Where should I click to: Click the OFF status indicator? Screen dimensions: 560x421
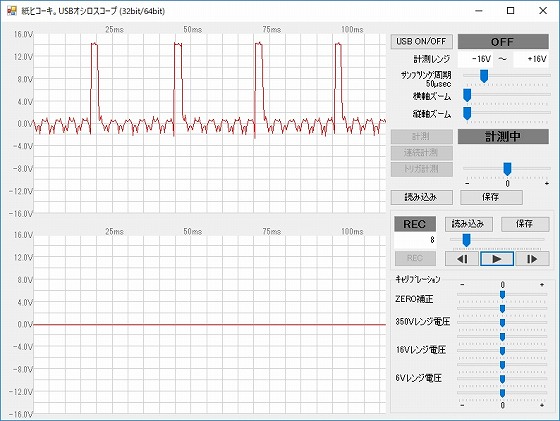[x=503, y=42]
